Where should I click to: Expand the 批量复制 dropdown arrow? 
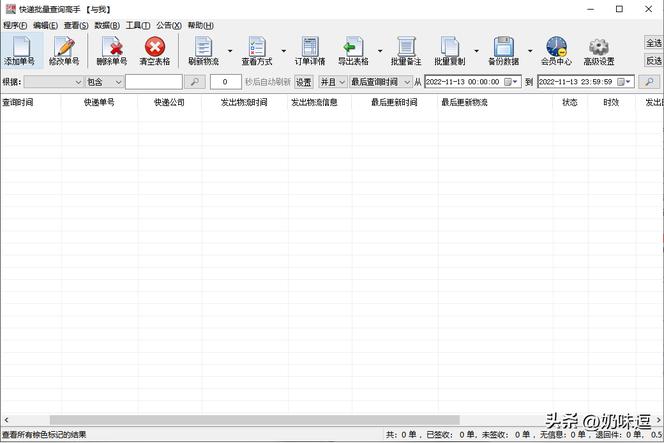[476, 51]
